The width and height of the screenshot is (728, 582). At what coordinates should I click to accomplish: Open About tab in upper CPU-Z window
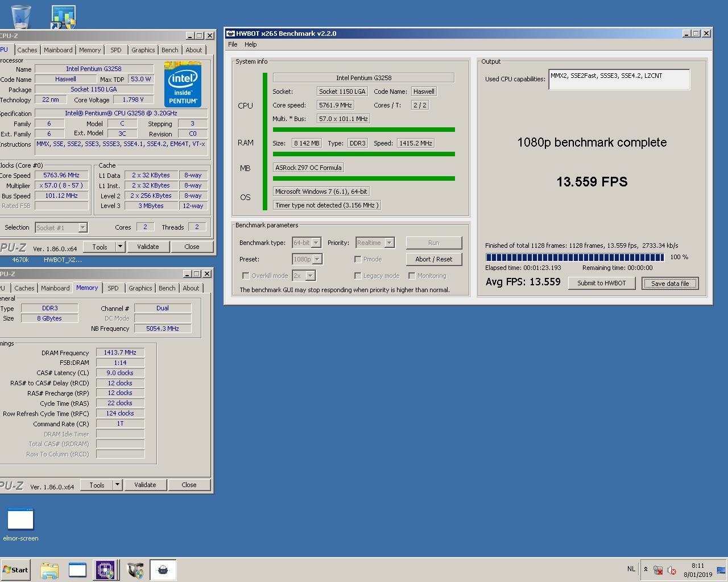(194, 50)
